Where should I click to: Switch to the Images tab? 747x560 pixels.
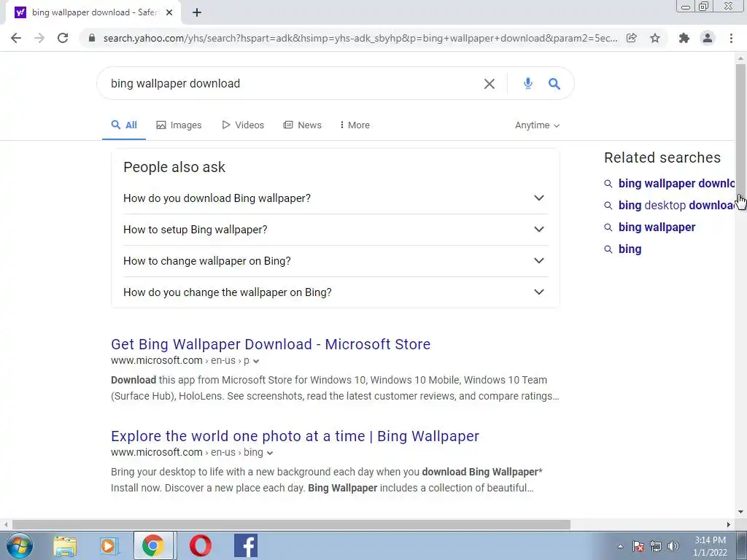point(179,125)
